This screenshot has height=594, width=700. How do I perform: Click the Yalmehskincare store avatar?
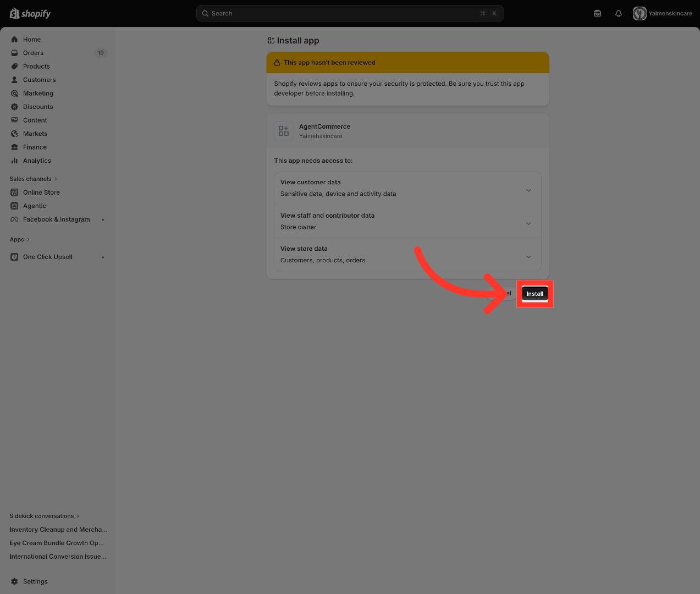click(x=640, y=13)
